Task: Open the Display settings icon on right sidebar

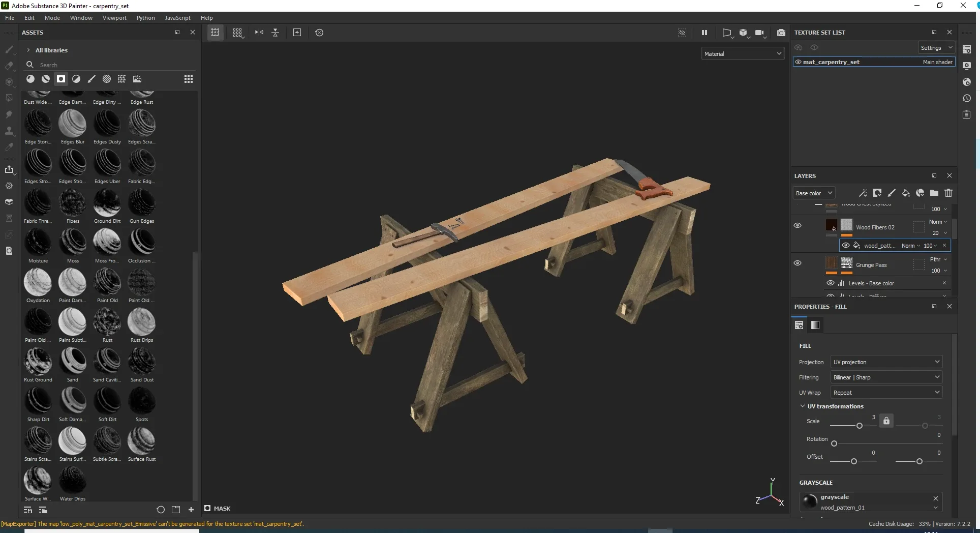Action: [x=967, y=66]
